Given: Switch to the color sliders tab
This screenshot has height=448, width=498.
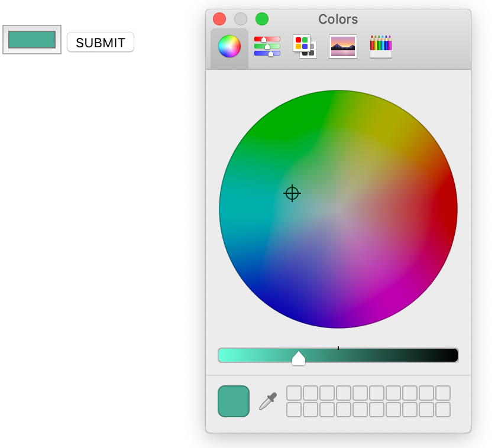Looking at the screenshot, I should click(267, 46).
